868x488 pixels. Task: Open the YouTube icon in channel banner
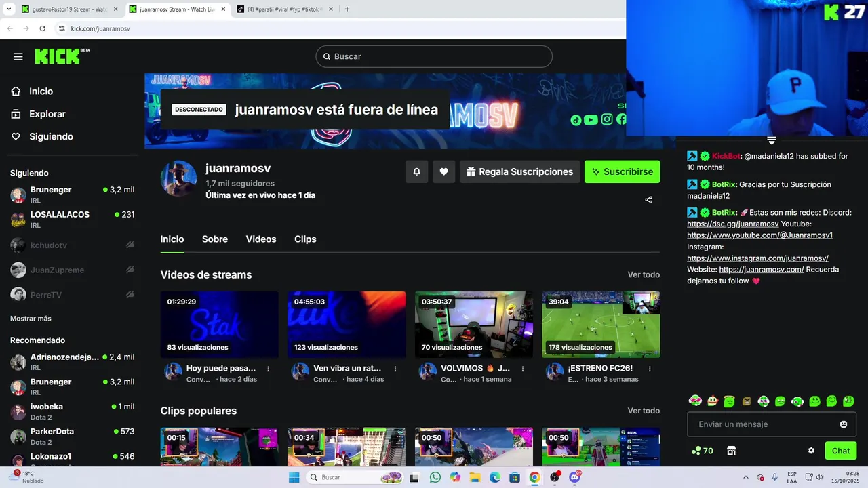[591, 120]
